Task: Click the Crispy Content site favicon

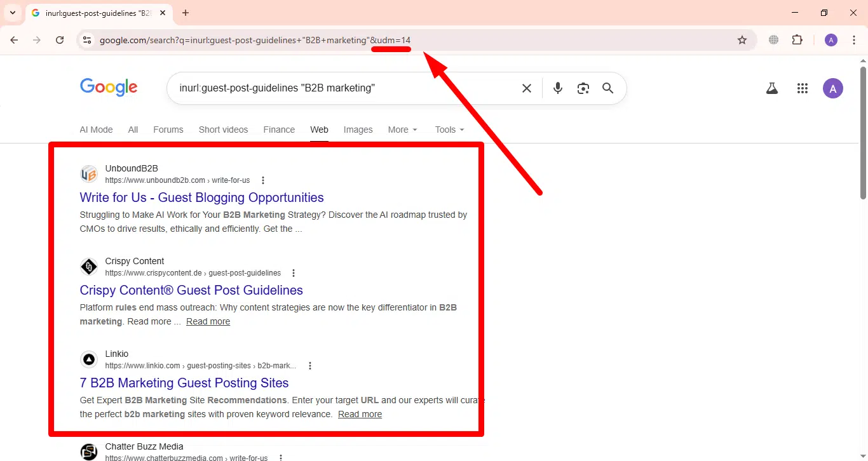Action: pos(89,267)
